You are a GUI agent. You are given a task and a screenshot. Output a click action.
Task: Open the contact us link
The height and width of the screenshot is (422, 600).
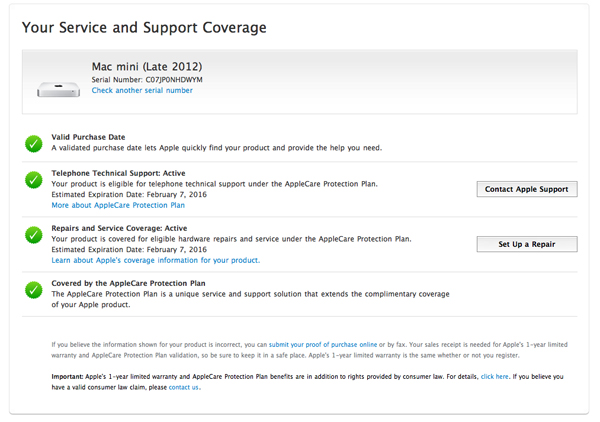[x=184, y=387]
